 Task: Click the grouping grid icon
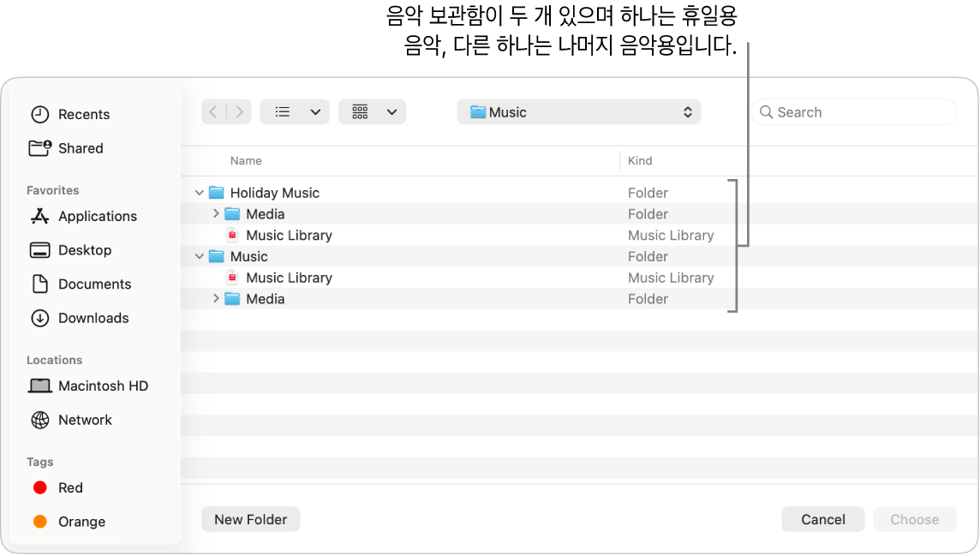coord(360,112)
